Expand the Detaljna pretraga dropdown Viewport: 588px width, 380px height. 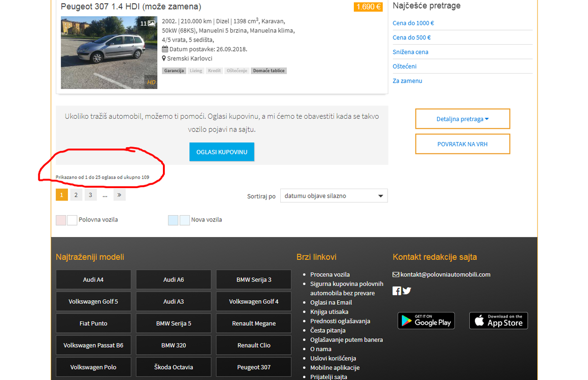coord(463,119)
